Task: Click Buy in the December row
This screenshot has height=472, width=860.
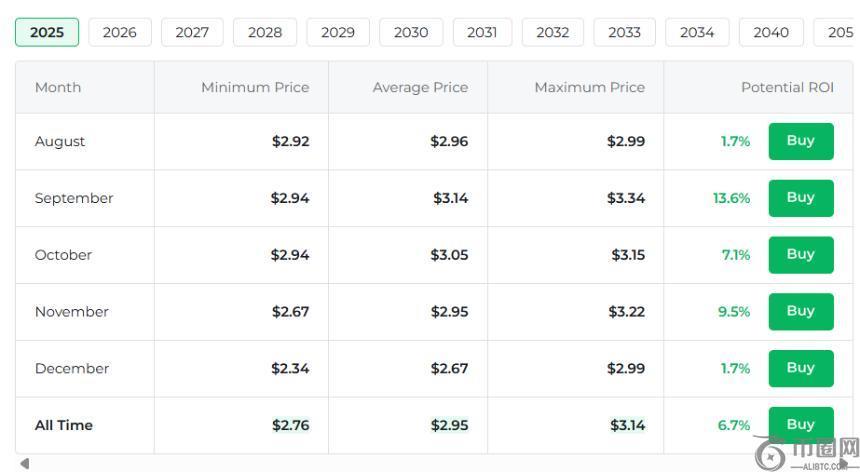Action: click(800, 369)
